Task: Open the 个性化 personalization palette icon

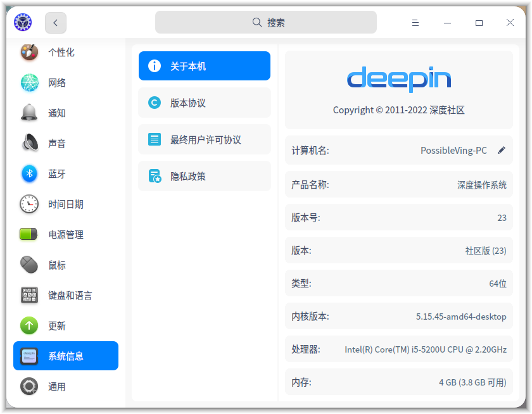Action: [30, 52]
